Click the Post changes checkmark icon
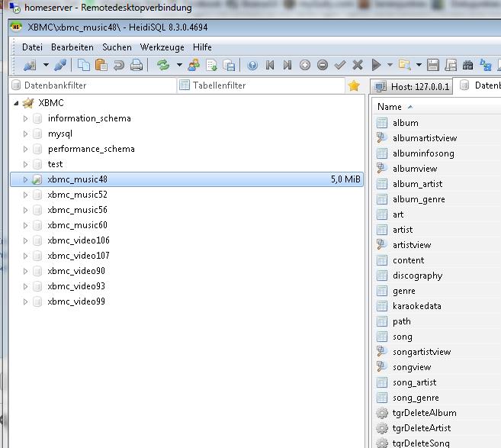 tap(340, 65)
